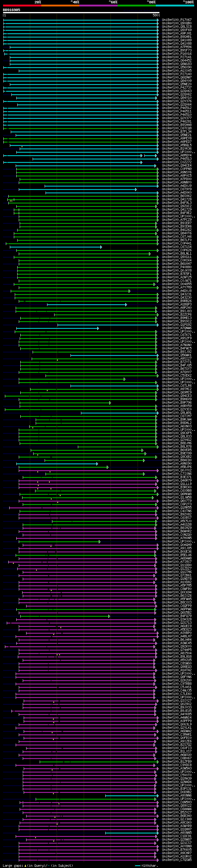This screenshot has width=197, height=868.
Task: Click the UniRef100_B4FWC5 label
Action: (176, 349)
